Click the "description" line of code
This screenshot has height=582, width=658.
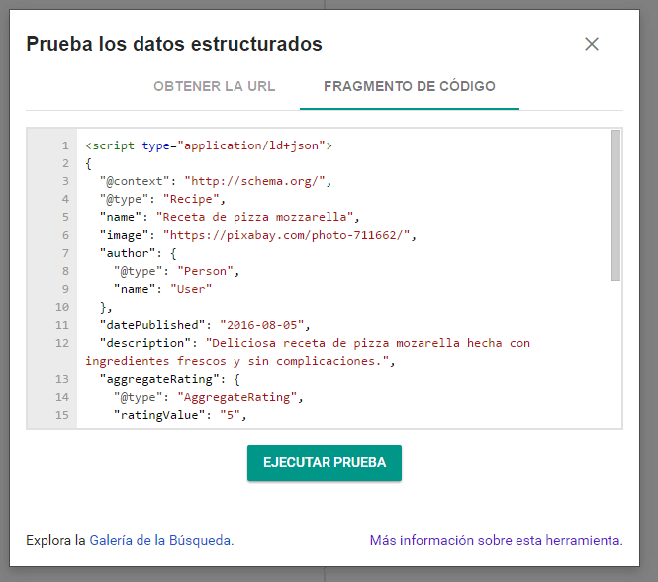(315, 343)
